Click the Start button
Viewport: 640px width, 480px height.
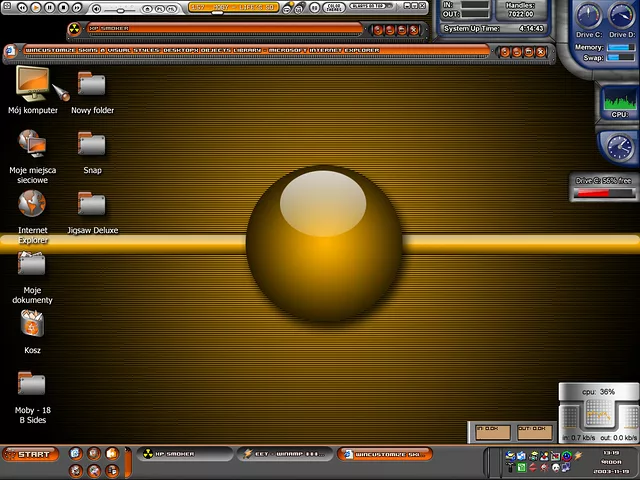pos(30,455)
